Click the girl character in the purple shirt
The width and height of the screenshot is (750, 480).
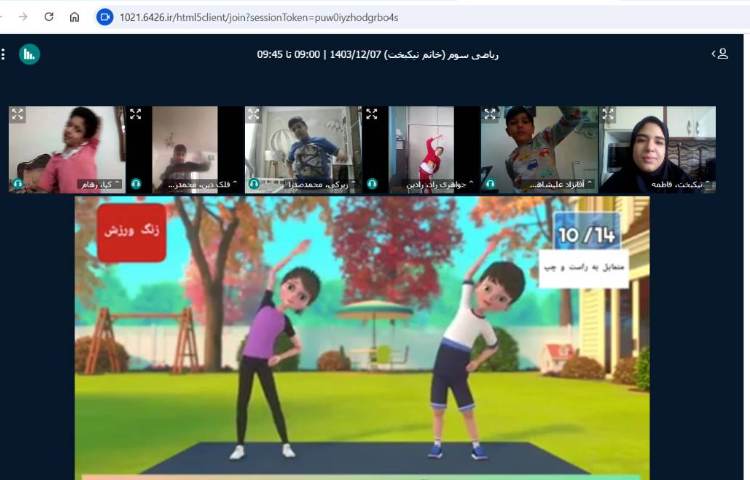tap(270, 350)
